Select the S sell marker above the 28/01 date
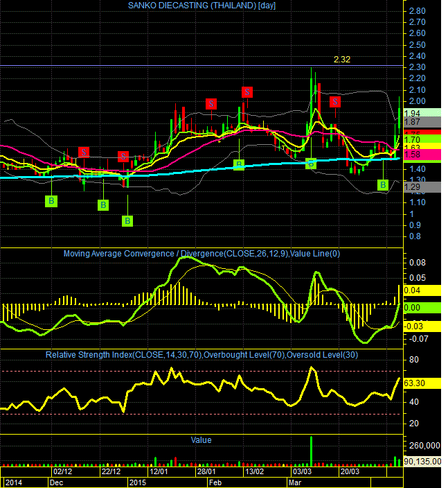The image size is (448, 488). (x=211, y=104)
